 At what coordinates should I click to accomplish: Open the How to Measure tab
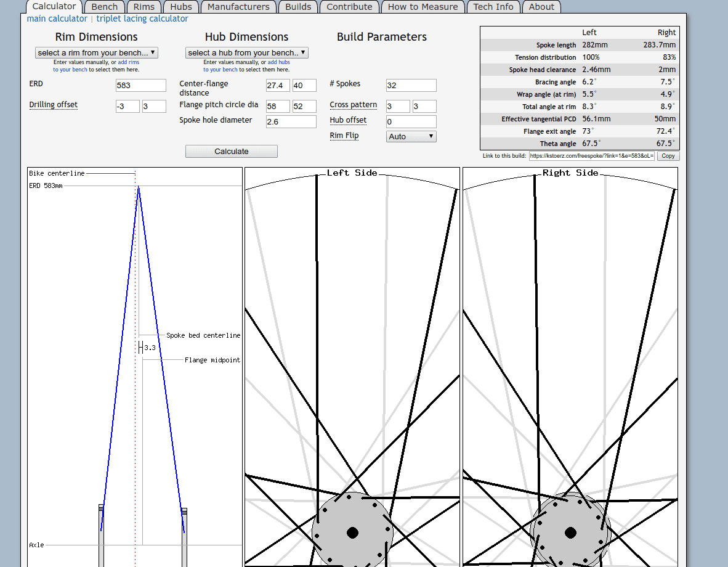423,7
